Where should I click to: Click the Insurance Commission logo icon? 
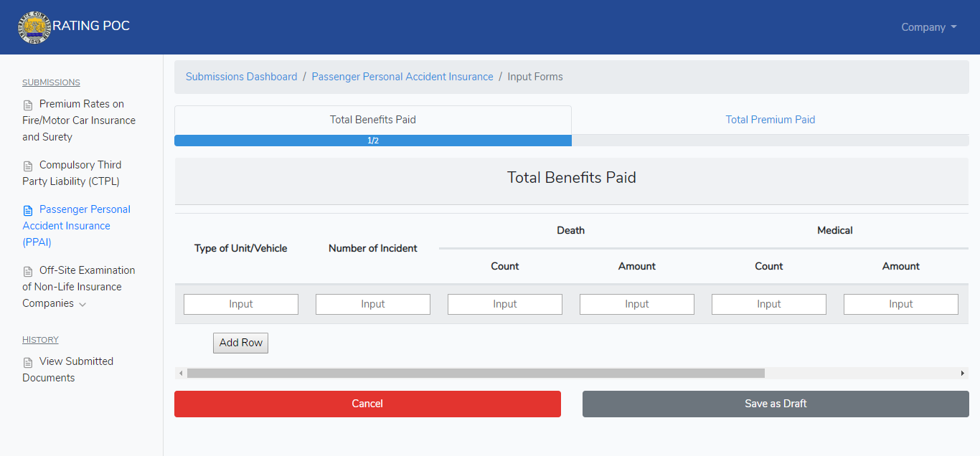pyautogui.click(x=34, y=27)
